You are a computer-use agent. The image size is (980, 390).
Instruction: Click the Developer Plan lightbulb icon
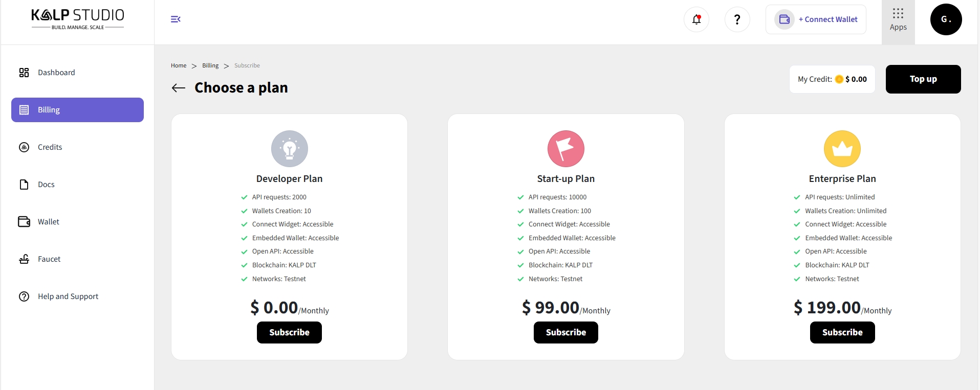pos(290,149)
